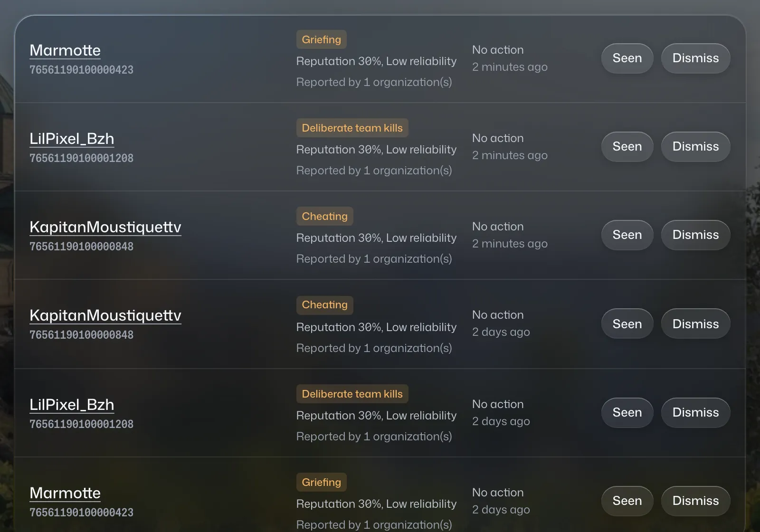Mark KapitanMoustiquettv's 2 days ago report as Seen
The height and width of the screenshot is (532, 760).
(627, 323)
